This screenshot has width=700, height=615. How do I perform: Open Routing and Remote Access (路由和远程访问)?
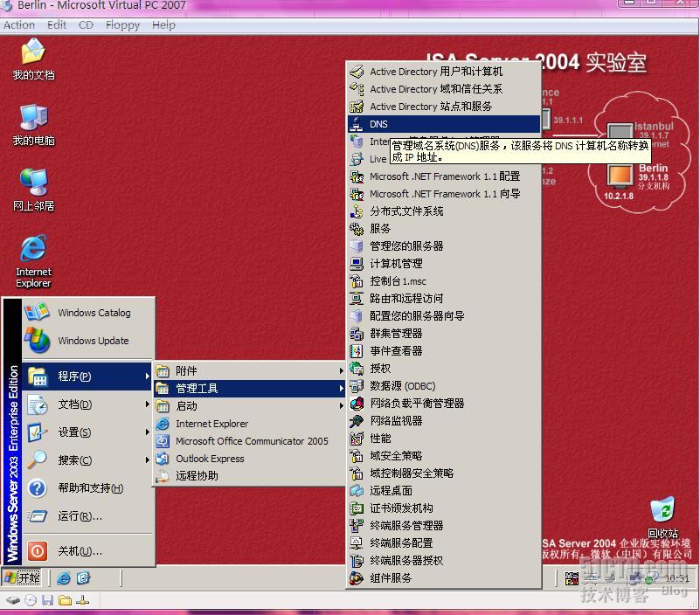444,299
